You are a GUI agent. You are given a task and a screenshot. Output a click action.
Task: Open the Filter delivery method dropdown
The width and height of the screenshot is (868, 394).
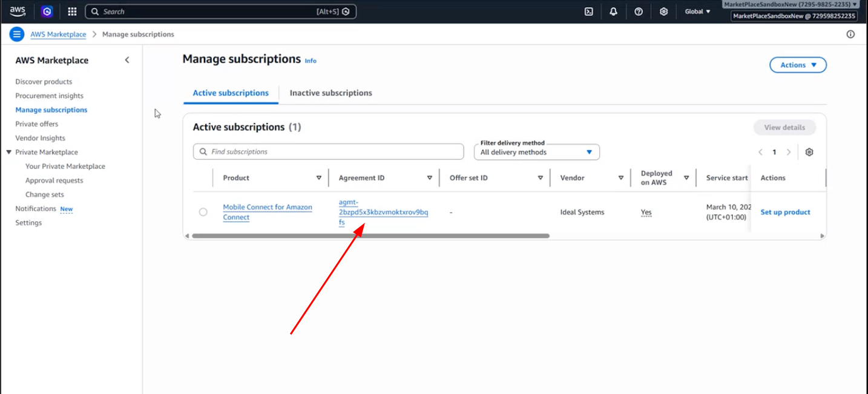click(536, 152)
